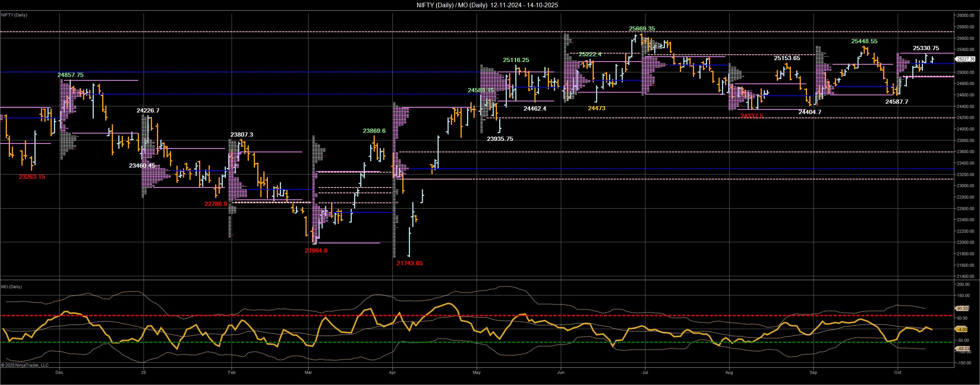Image resolution: width=980 pixels, height=385 pixels.
Task: Click the MO (Daily) indicator label
Action: tap(11, 287)
